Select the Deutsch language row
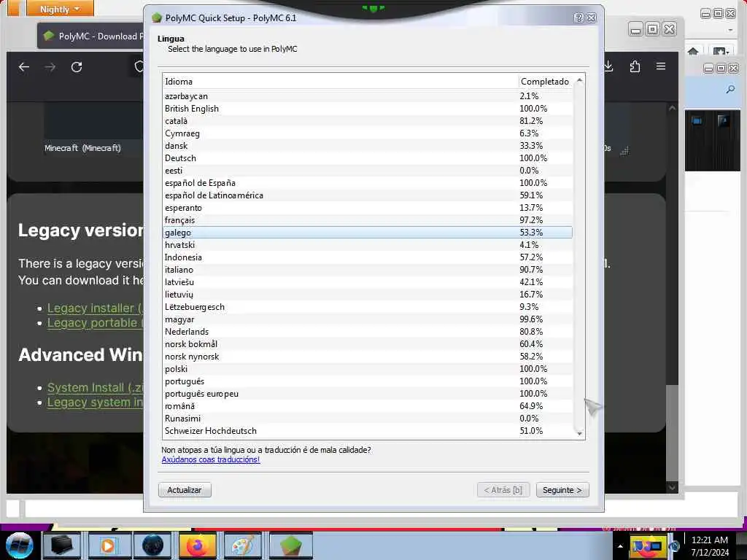Viewport: 747px width, 560px height. 368,158
